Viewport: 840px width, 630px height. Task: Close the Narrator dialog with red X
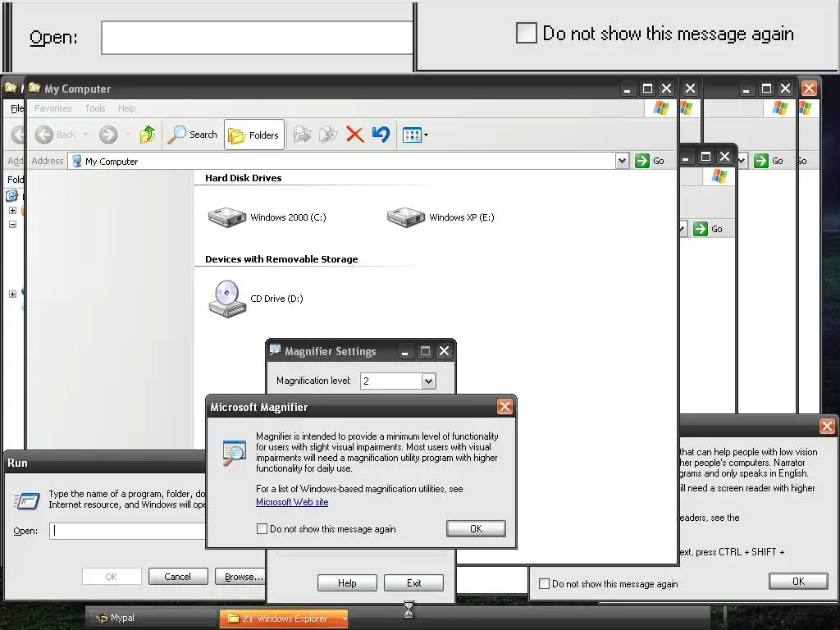[x=827, y=427]
